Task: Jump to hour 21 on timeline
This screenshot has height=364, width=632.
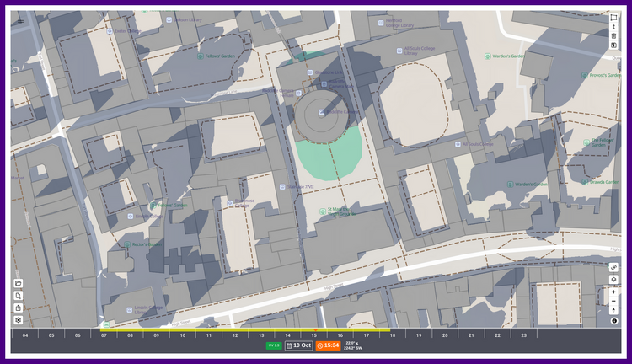Action: pyautogui.click(x=471, y=335)
